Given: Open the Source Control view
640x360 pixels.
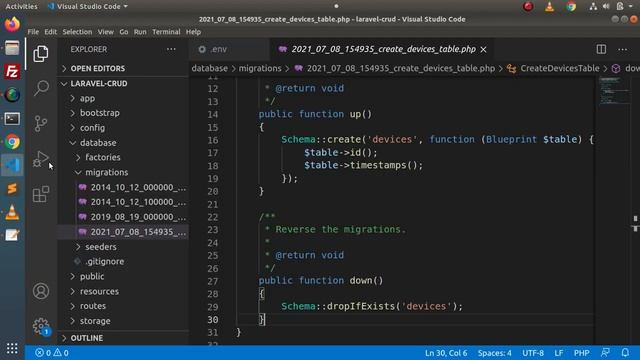Looking at the screenshot, I should tap(41, 123).
